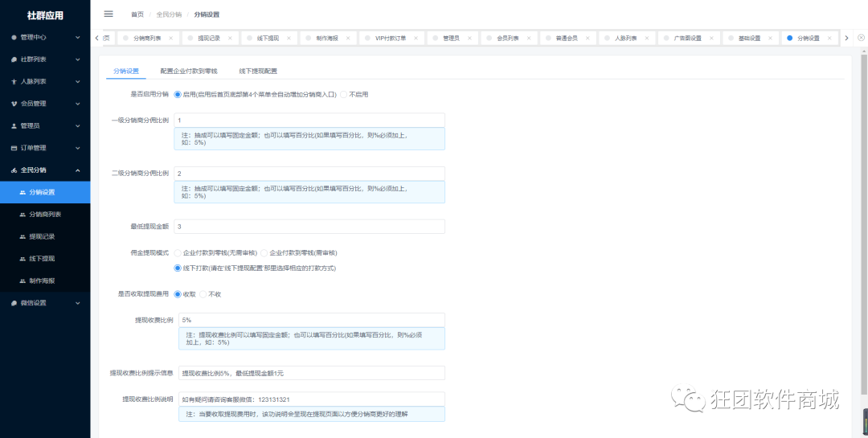Click the 管理中心 sidebar icon
Image resolution: width=868 pixels, height=438 pixels.
[x=14, y=37]
